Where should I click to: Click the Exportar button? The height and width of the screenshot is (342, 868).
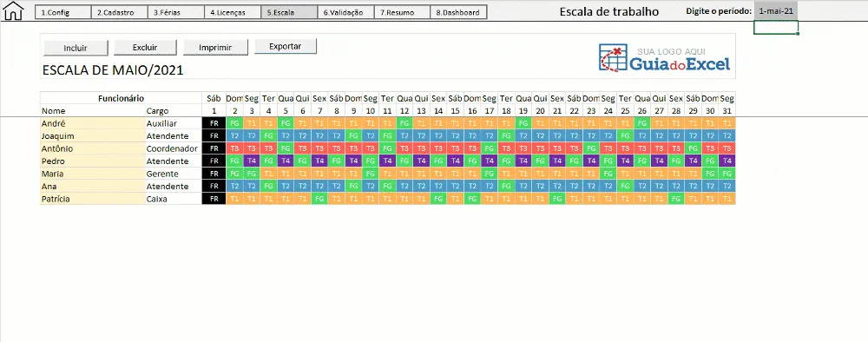(x=285, y=47)
